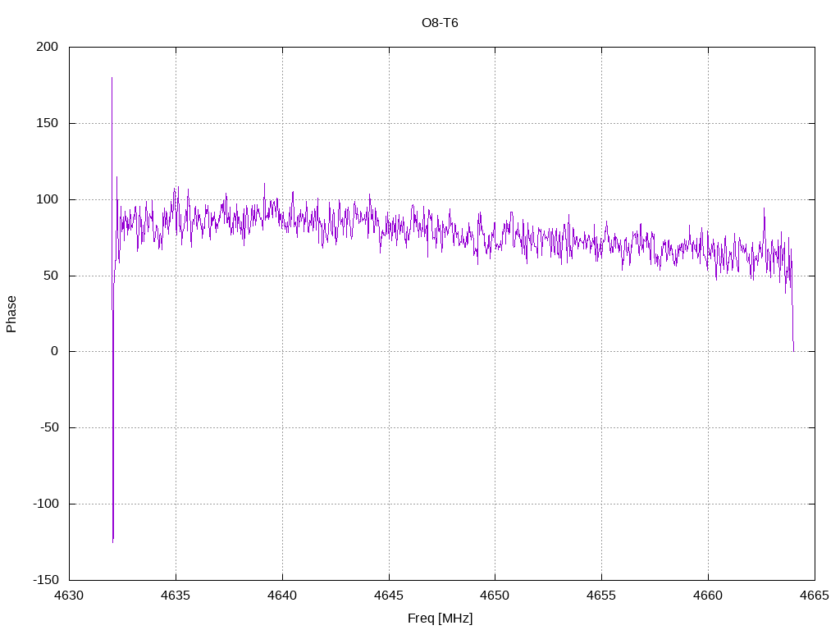Click the x-axis tick label 4645
840x630 pixels.
[x=389, y=596]
